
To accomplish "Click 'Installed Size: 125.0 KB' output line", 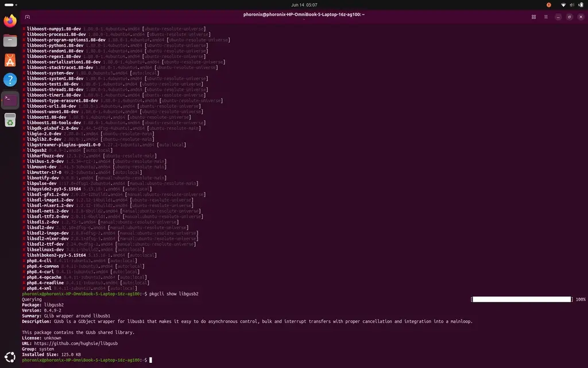I will point(51,354).
